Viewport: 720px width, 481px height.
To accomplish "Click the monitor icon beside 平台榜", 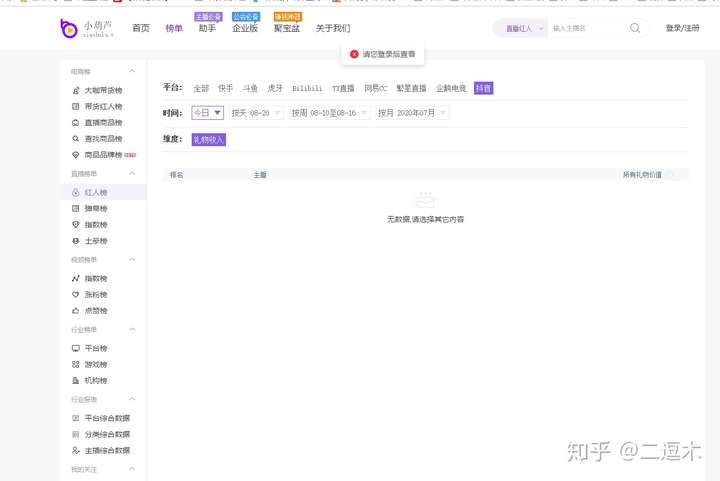I will (x=76, y=348).
